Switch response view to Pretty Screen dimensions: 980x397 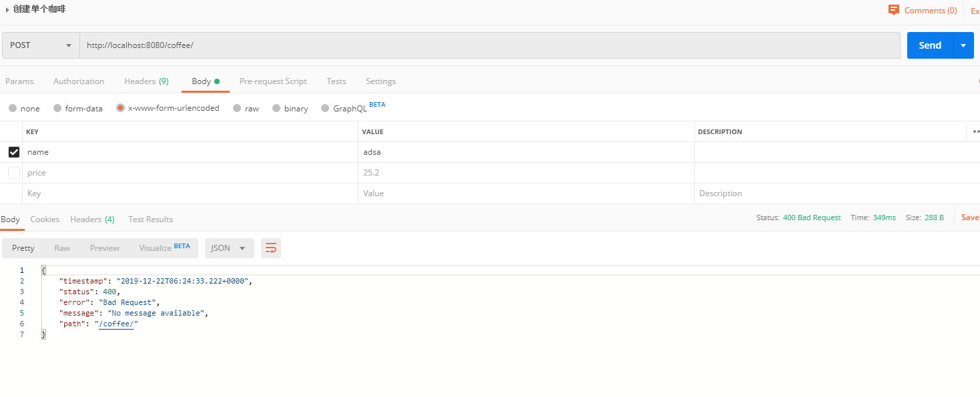pos(23,248)
